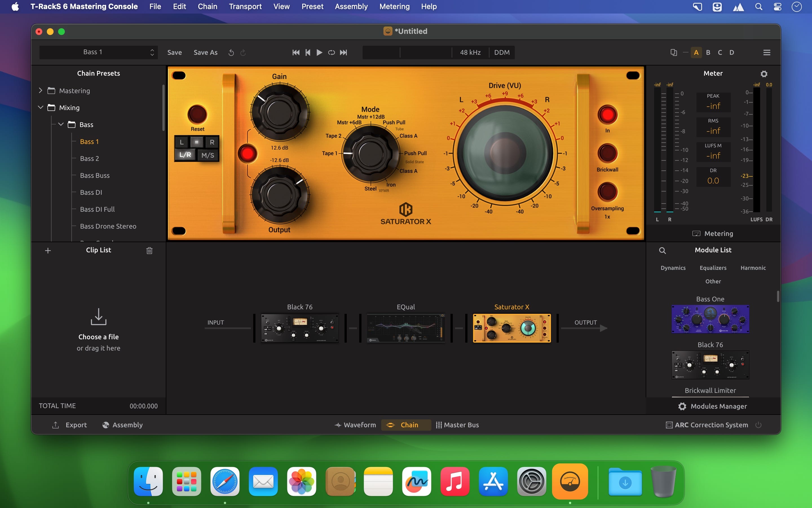Collapse the Bass folder chevron

(x=61, y=124)
